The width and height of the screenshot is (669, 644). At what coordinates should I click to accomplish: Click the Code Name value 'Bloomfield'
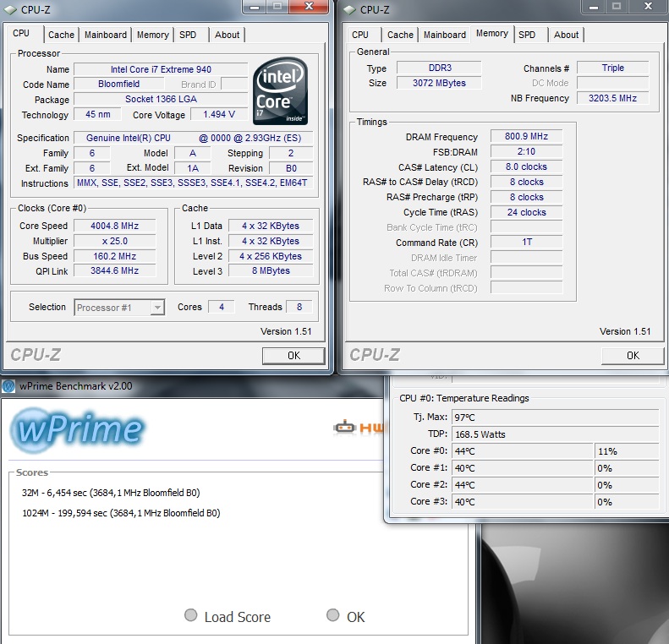(119, 85)
